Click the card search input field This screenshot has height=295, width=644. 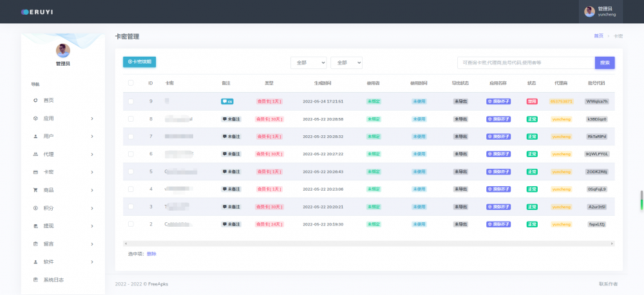[x=526, y=62]
